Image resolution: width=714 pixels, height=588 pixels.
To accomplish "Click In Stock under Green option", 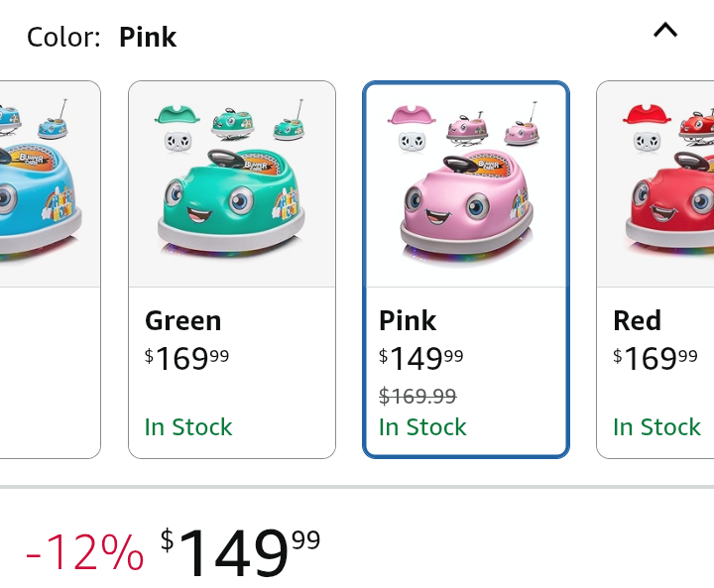I will pos(188,427).
